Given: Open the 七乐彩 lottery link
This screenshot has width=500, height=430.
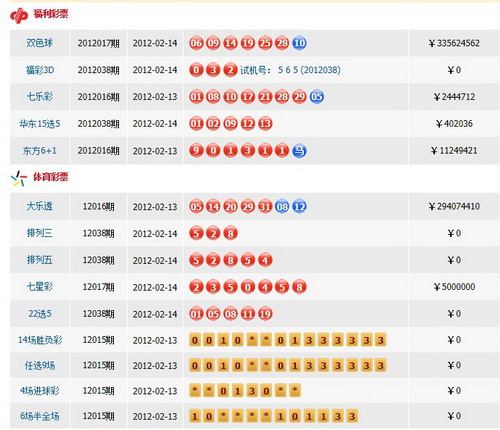Looking at the screenshot, I should (40, 97).
